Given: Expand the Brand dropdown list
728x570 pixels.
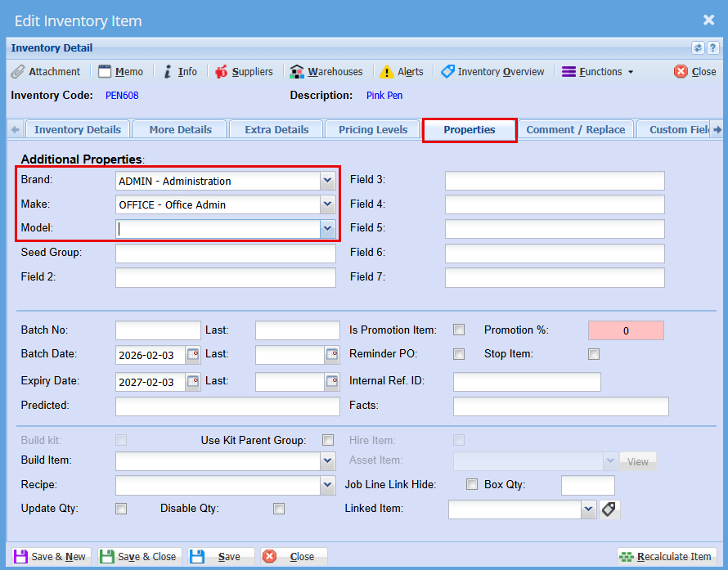Looking at the screenshot, I should (327, 181).
